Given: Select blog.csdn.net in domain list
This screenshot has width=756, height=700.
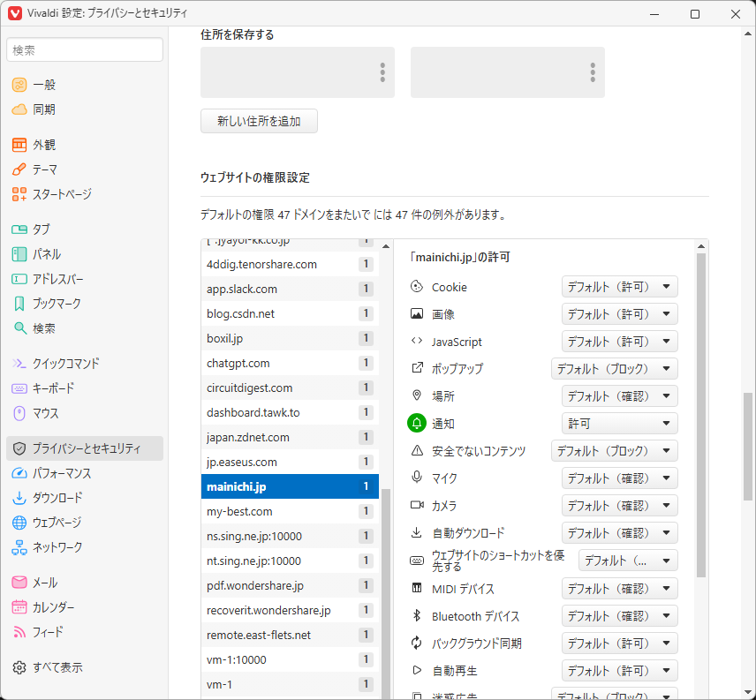Looking at the screenshot, I should click(290, 313).
